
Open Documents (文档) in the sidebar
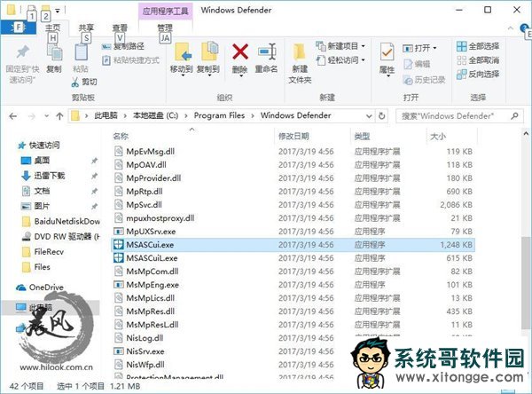click(x=36, y=191)
